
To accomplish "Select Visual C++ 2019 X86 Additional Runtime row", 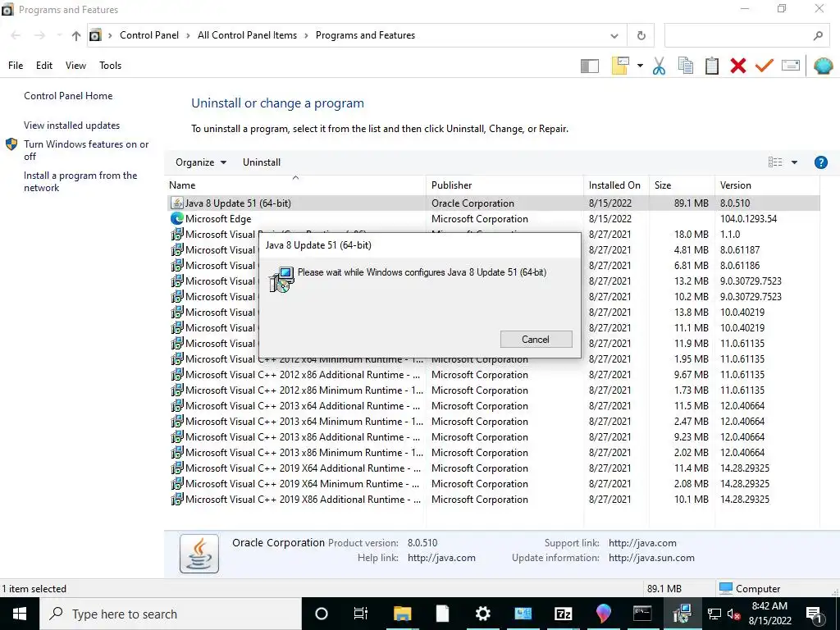I will pyautogui.click(x=492, y=500).
